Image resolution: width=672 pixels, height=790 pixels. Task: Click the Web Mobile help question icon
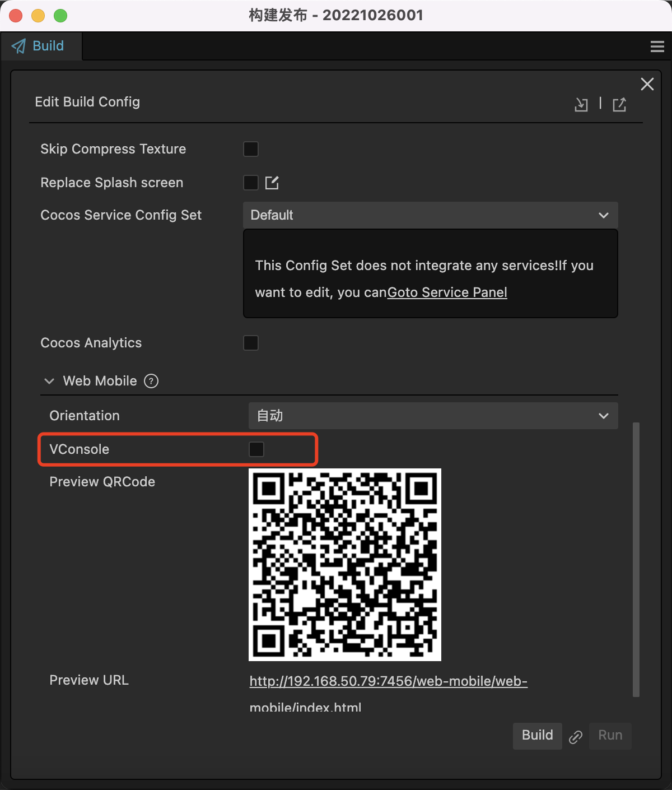click(151, 381)
